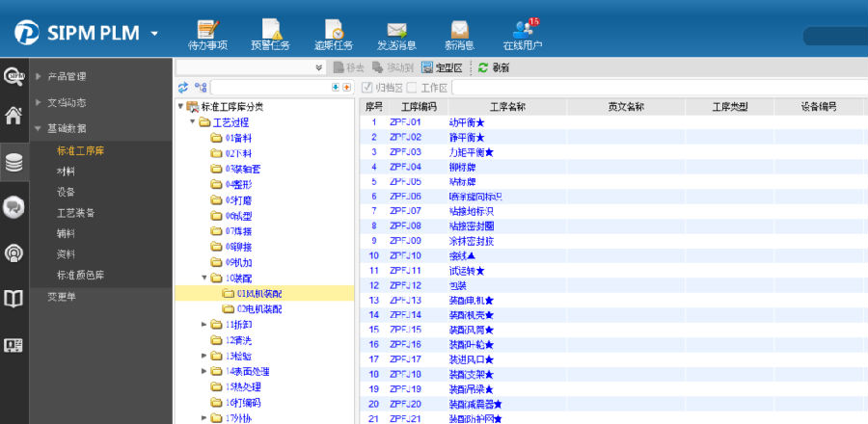868x424 pixels.
Task: Select the database stack icon in sidebar
Action: pyautogui.click(x=14, y=161)
